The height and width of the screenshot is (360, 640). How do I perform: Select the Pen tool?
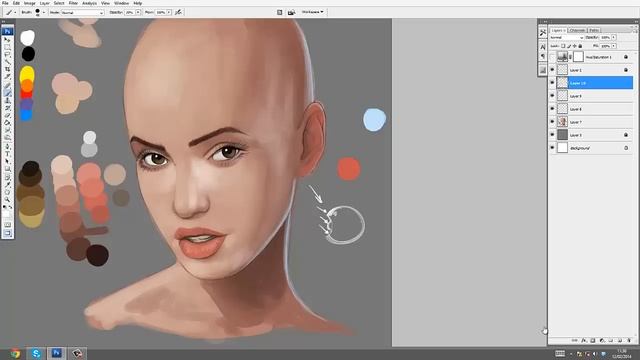click(x=7, y=146)
